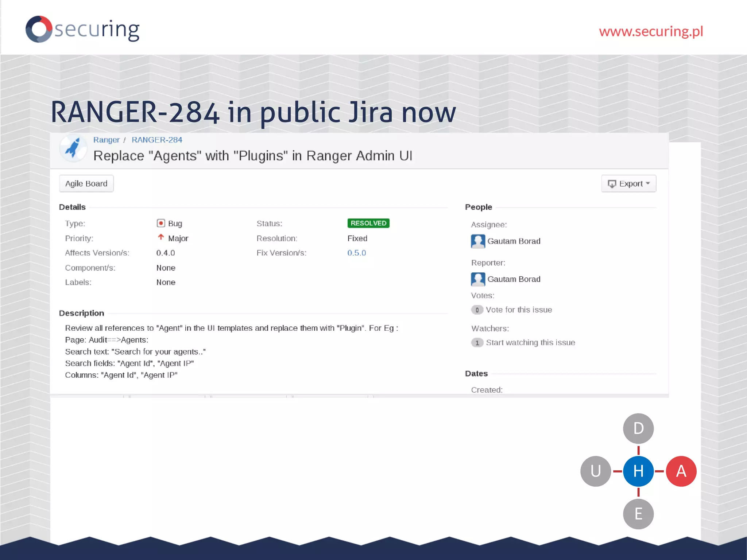
Task: Click Resolution value Fixed
Action: tap(357, 238)
